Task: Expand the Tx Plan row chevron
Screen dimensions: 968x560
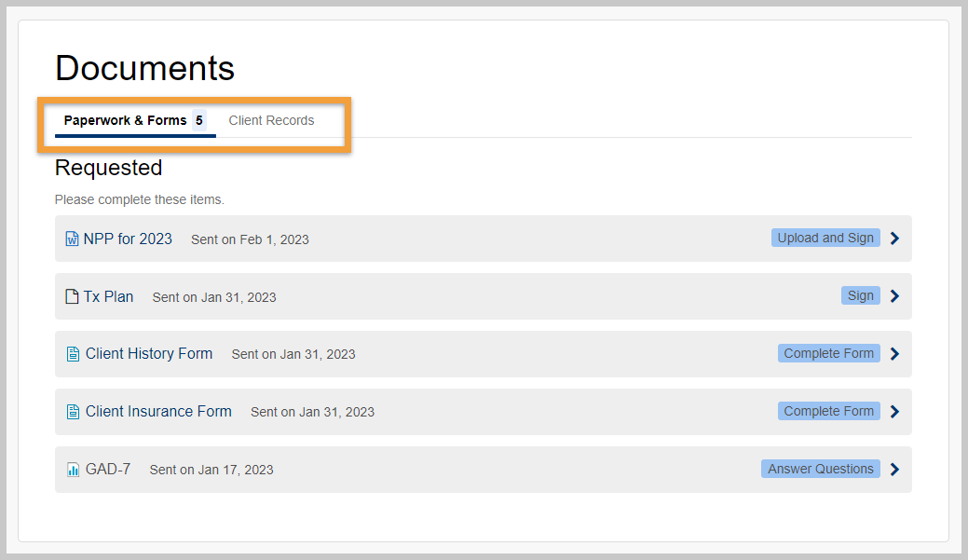Action: coord(894,295)
